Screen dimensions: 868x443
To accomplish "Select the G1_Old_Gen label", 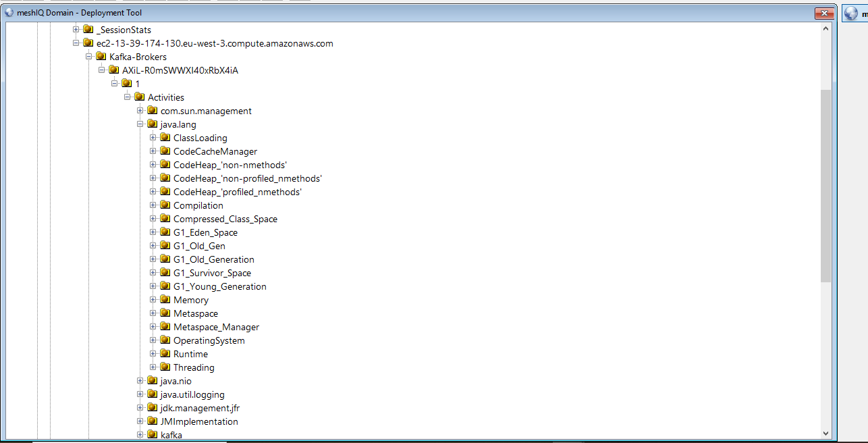I will tap(199, 246).
